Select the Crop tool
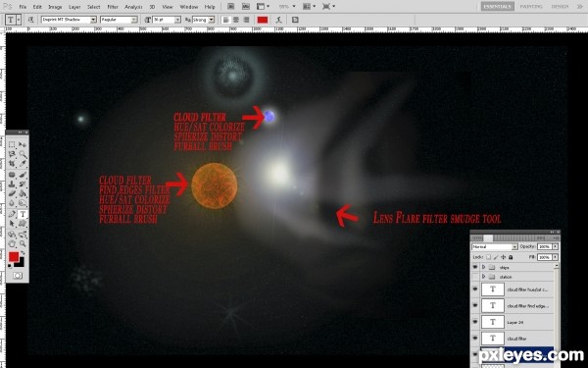Viewport: 588px width, 368px height. pos(12,164)
